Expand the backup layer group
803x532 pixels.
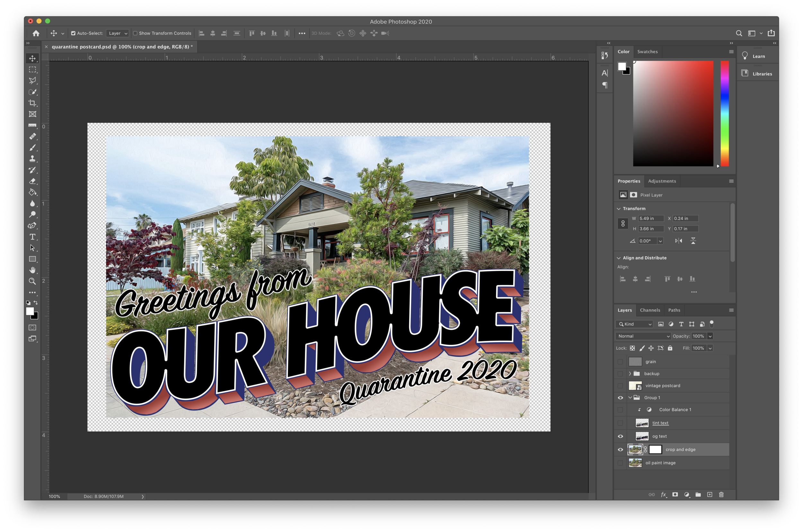[x=630, y=374]
